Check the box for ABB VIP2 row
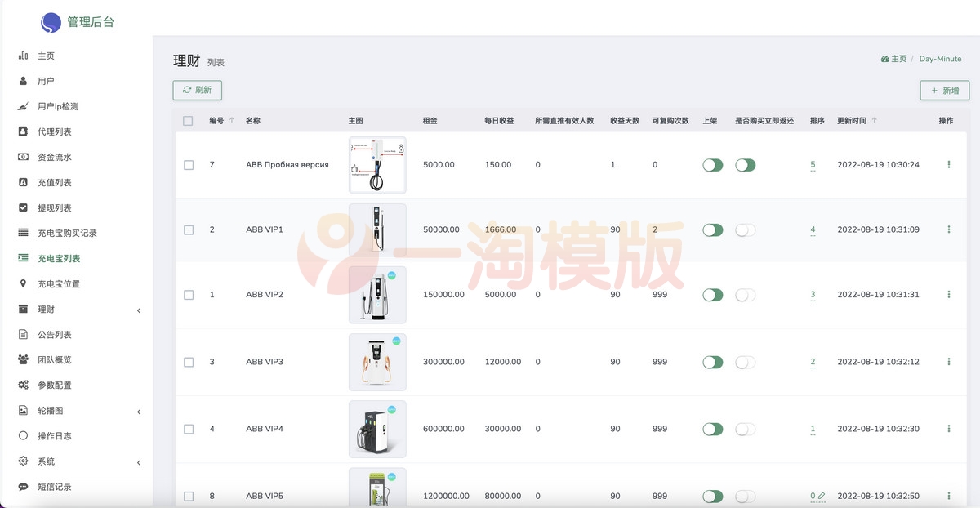The image size is (980, 508). [189, 295]
